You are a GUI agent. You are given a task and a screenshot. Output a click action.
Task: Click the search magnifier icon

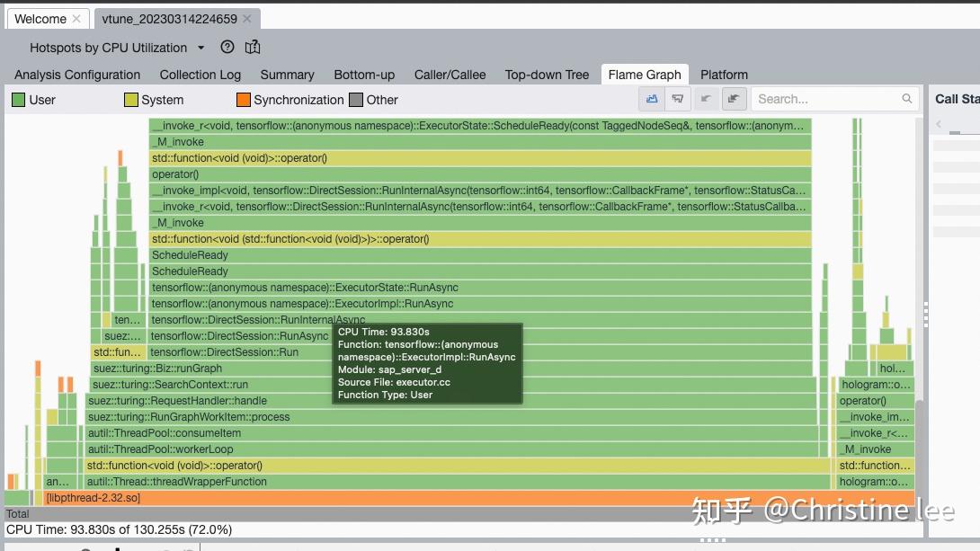(x=906, y=99)
